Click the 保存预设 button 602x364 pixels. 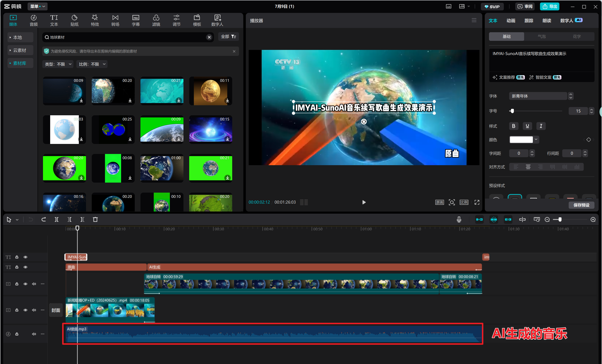[x=581, y=205]
